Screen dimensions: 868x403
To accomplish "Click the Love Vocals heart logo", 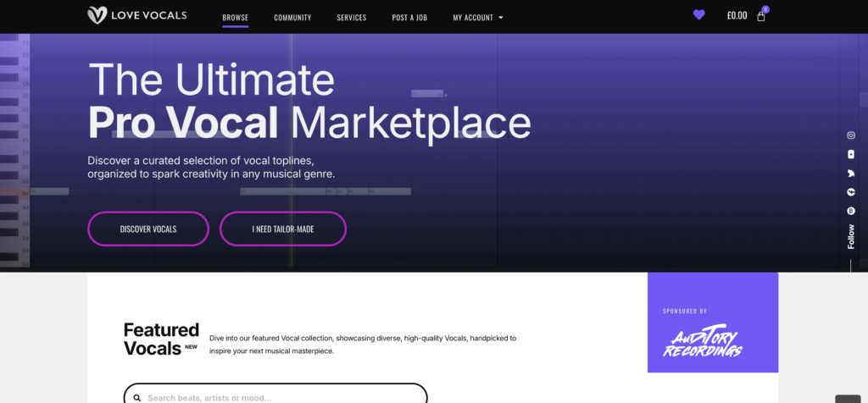I will click(x=97, y=15).
